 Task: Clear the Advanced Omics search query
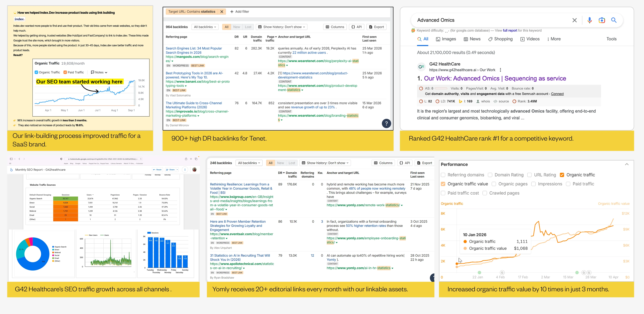click(x=575, y=20)
